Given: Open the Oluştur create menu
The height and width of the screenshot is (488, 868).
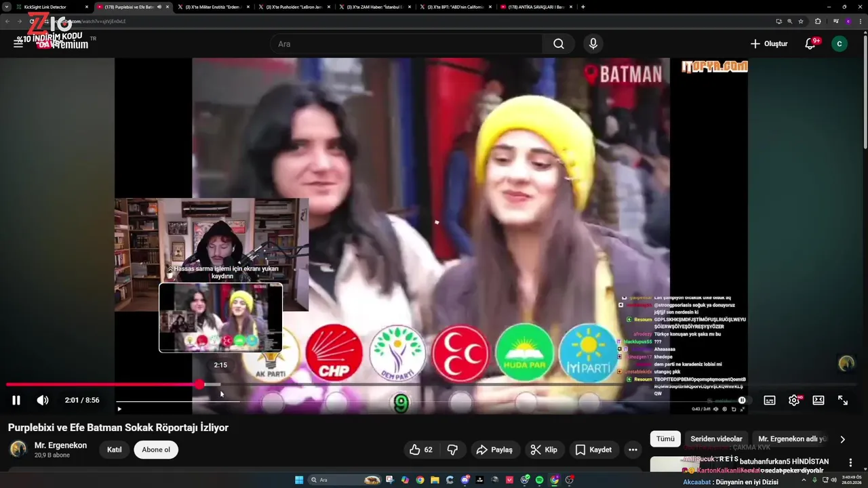Looking at the screenshot, I should point(769,43).
